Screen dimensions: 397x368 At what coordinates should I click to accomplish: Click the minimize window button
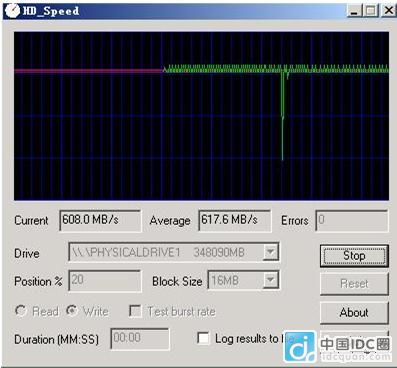tap(354, 11)
